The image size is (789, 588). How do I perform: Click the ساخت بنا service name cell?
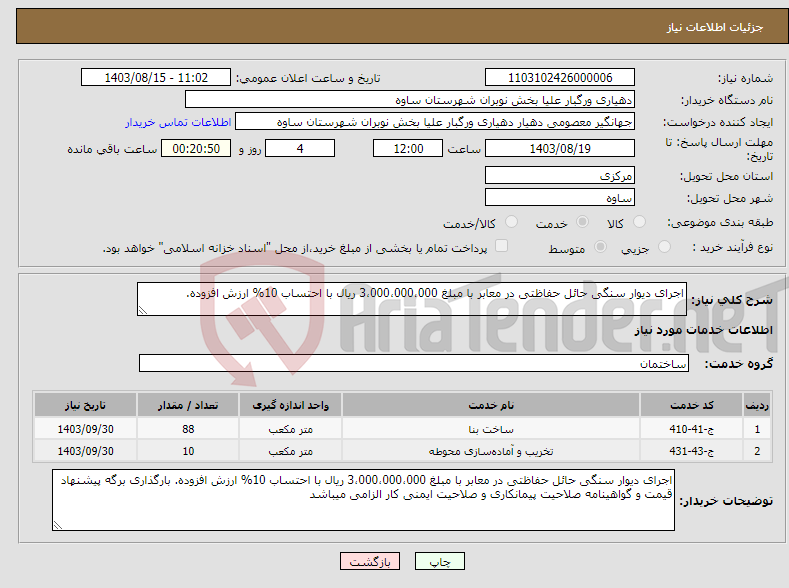(491, 429)
